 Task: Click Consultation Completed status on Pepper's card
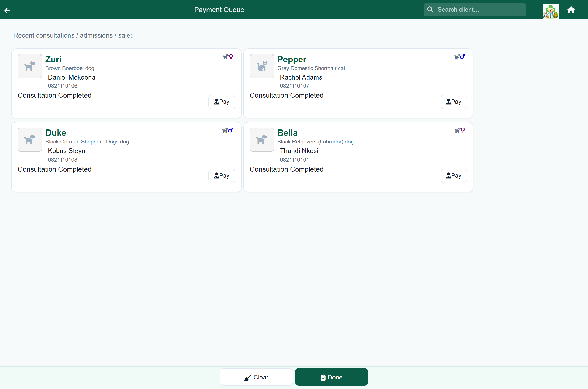click(x=287, y=96)
